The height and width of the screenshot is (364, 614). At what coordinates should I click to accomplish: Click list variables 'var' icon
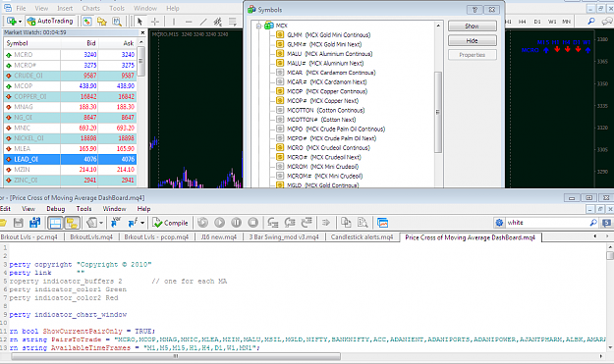tap(116, 223)
